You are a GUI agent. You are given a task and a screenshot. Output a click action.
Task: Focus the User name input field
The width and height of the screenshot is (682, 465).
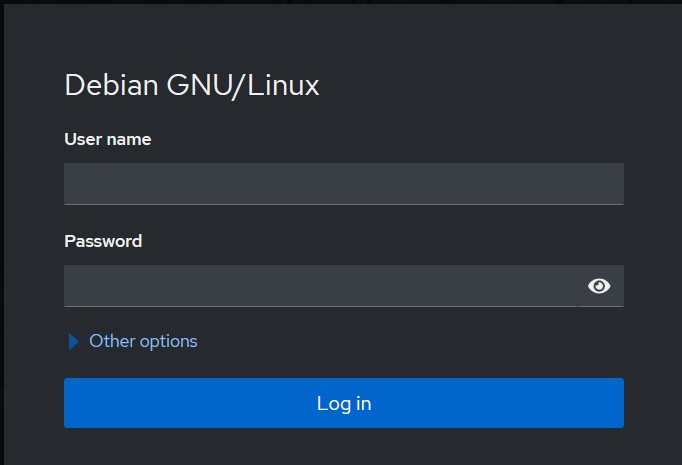344,184
